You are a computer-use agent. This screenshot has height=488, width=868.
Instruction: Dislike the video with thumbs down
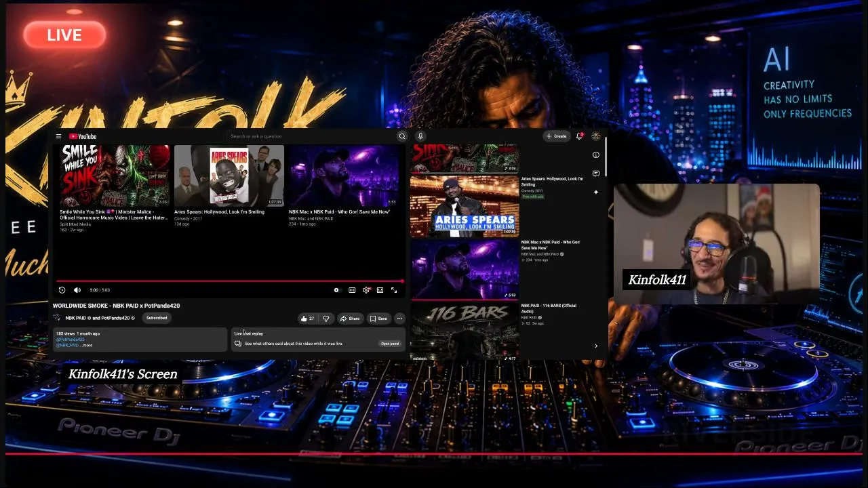tap(325, 319)
